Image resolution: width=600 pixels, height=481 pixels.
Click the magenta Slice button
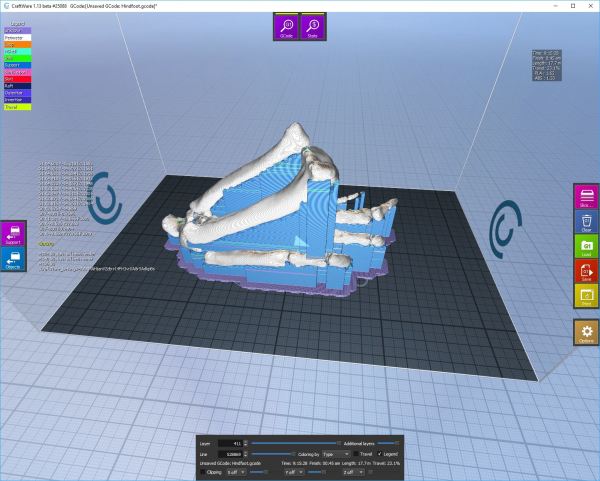[586, 196]
